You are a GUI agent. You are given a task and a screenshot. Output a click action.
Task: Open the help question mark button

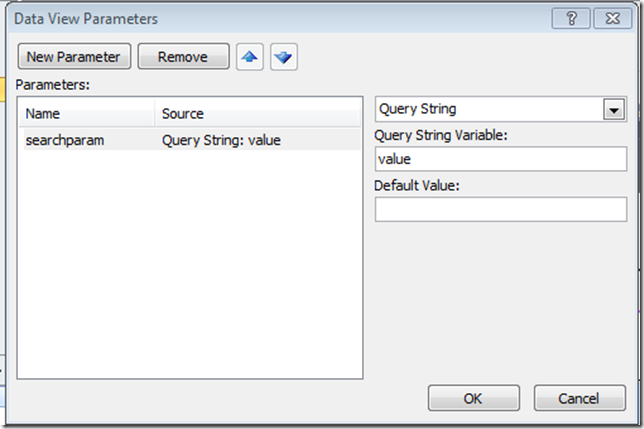[571, 18]
